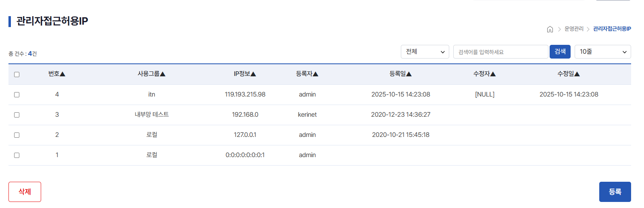Sort by 등록일 column arrow
This screenshot has width=644, height=208.
pos(409,74)
